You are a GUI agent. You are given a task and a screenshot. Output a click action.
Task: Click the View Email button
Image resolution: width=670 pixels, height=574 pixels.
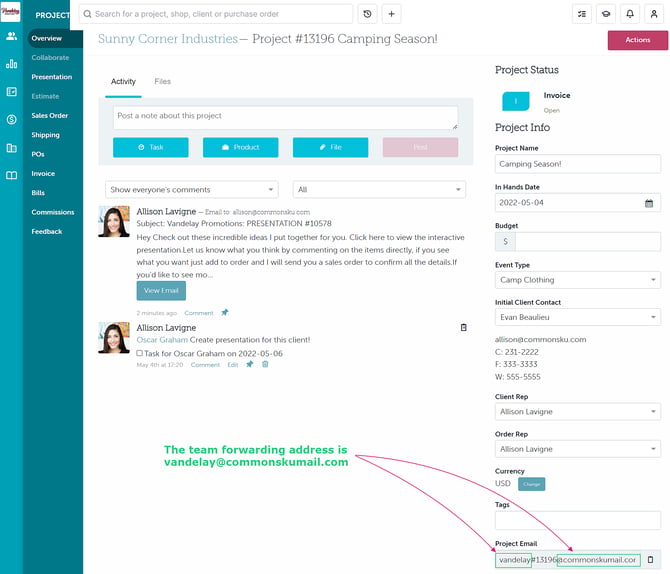[x=161, y=291]
